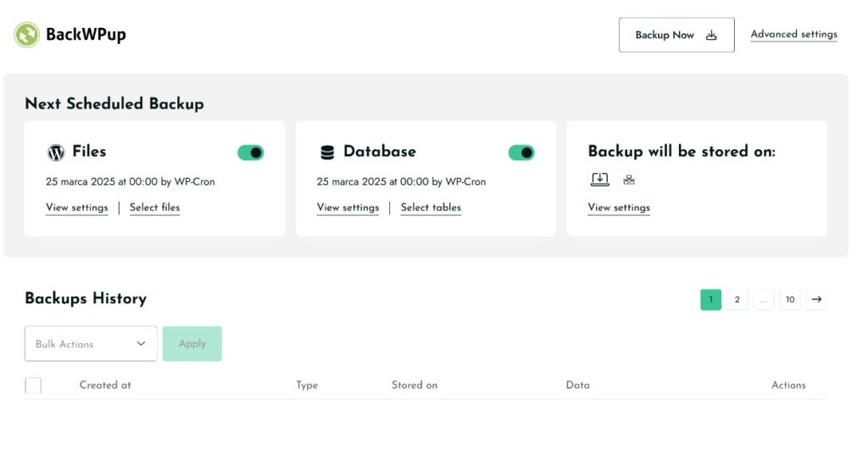Click the next page arrow in pagination
This screenshot has width=868, height=466.
pyautogui.click(x=816, y=299)
